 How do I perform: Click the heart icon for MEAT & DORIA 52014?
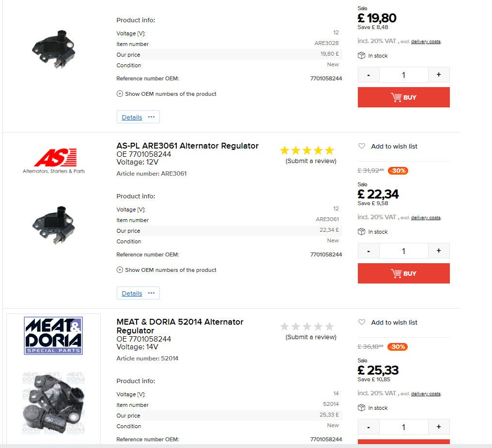coord(362,322)
